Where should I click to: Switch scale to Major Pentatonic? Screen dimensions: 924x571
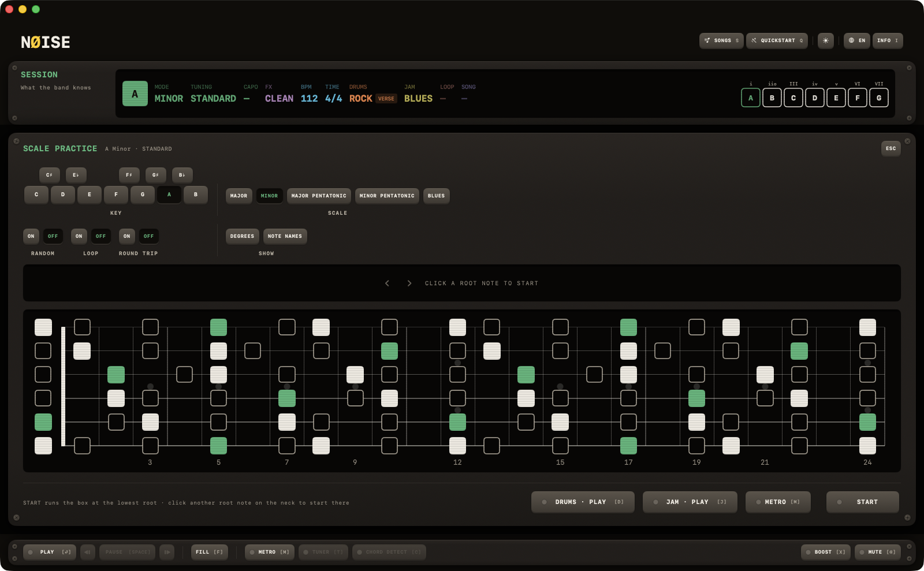pyautogui.click(x=319, y=196)
